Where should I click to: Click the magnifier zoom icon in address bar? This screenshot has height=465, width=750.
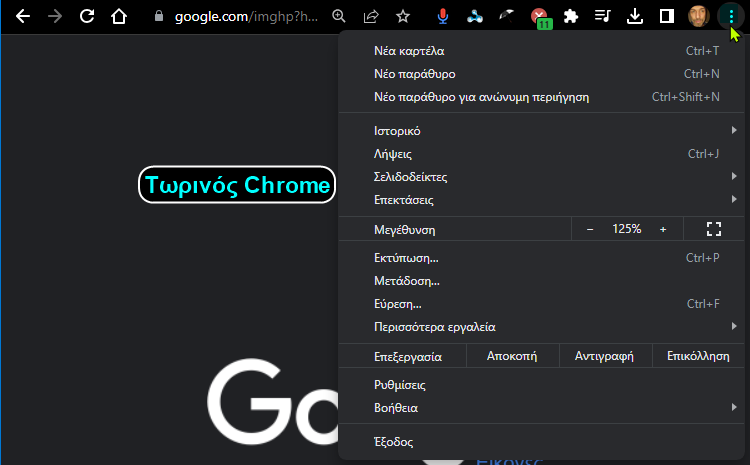click(339, 16)
